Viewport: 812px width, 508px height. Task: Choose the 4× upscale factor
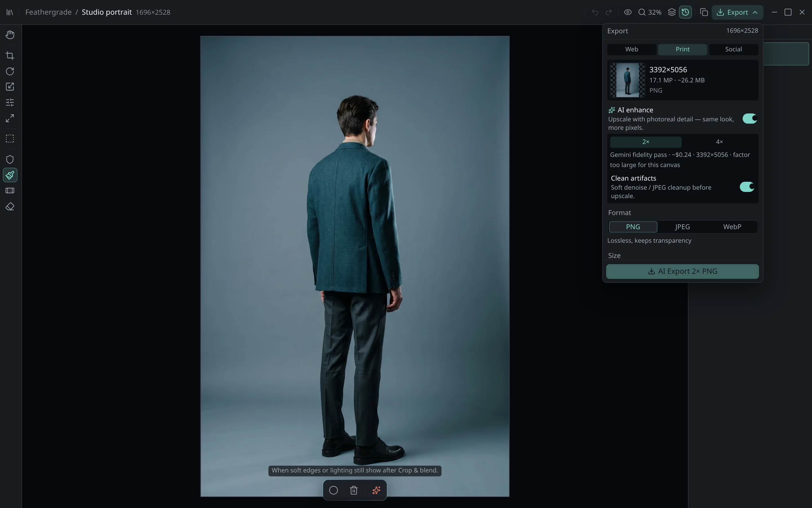click(719, 142)
